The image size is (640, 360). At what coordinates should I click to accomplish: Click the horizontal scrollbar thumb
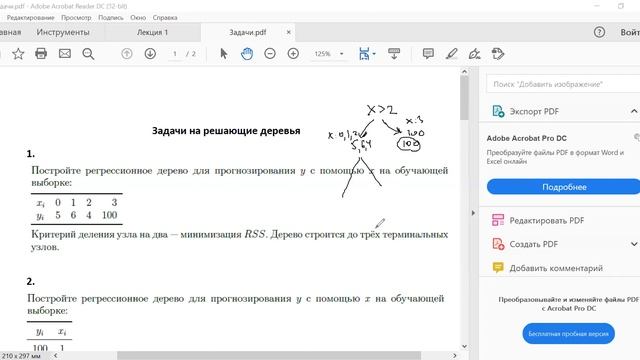269,356
